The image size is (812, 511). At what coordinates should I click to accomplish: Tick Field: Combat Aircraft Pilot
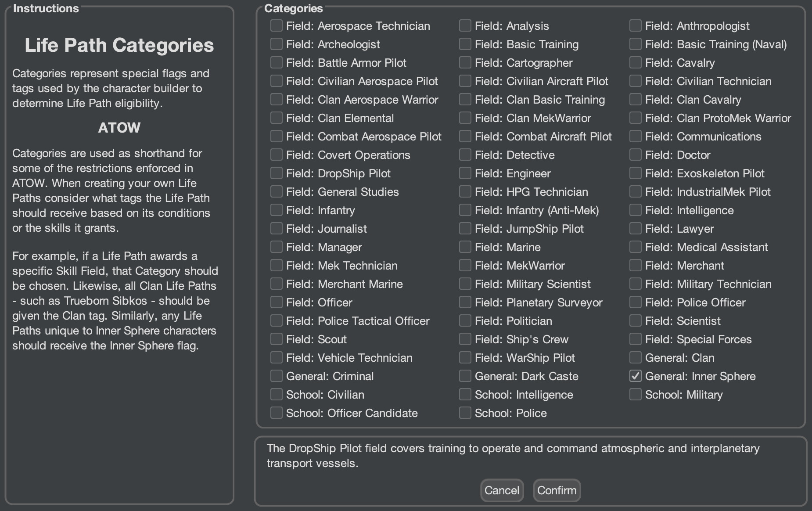pos(465,137)
